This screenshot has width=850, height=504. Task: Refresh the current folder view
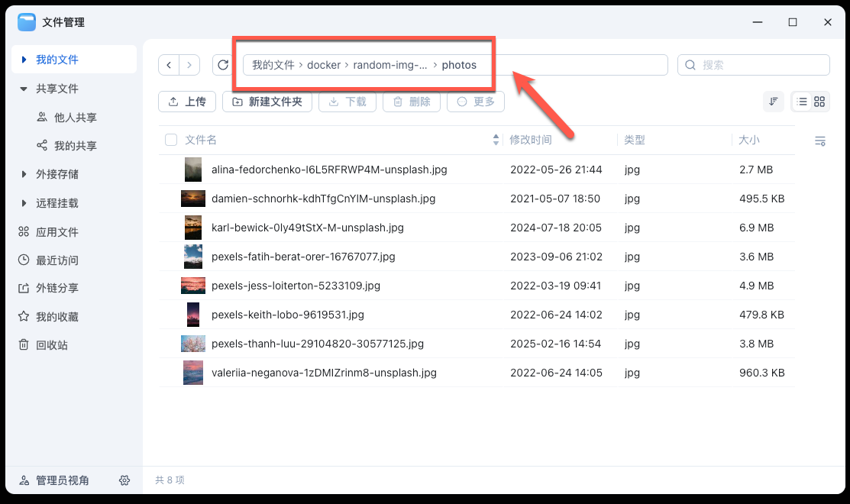[222, 64]
